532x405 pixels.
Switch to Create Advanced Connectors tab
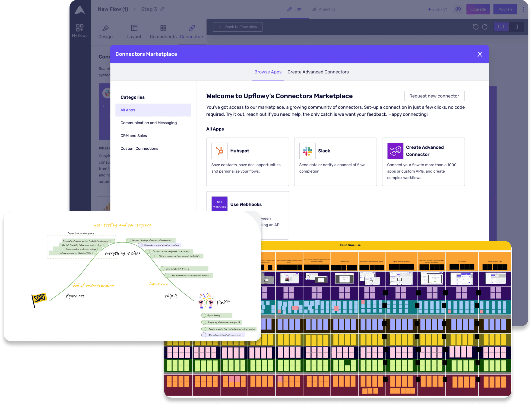coord(318,71)
